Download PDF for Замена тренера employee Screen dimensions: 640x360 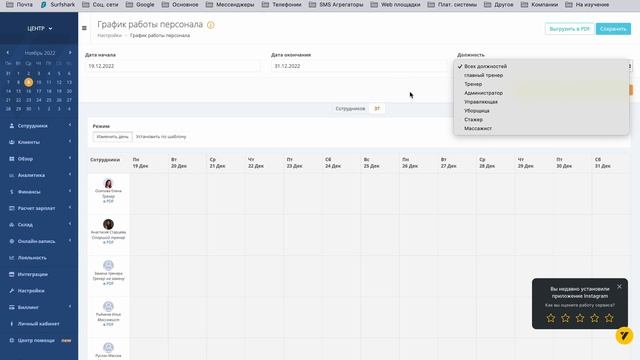coord(108,284)
